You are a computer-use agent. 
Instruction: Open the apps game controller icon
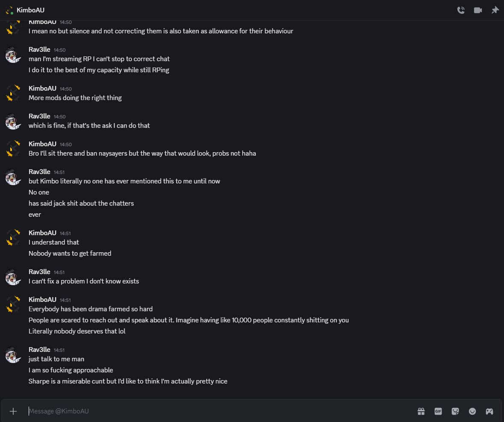(x=489, y=411)
